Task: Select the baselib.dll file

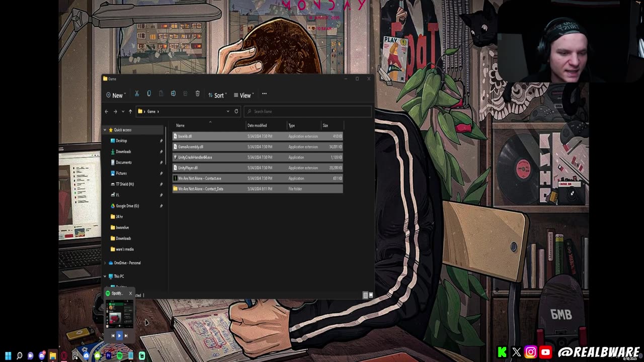Action: click(258, 136)
